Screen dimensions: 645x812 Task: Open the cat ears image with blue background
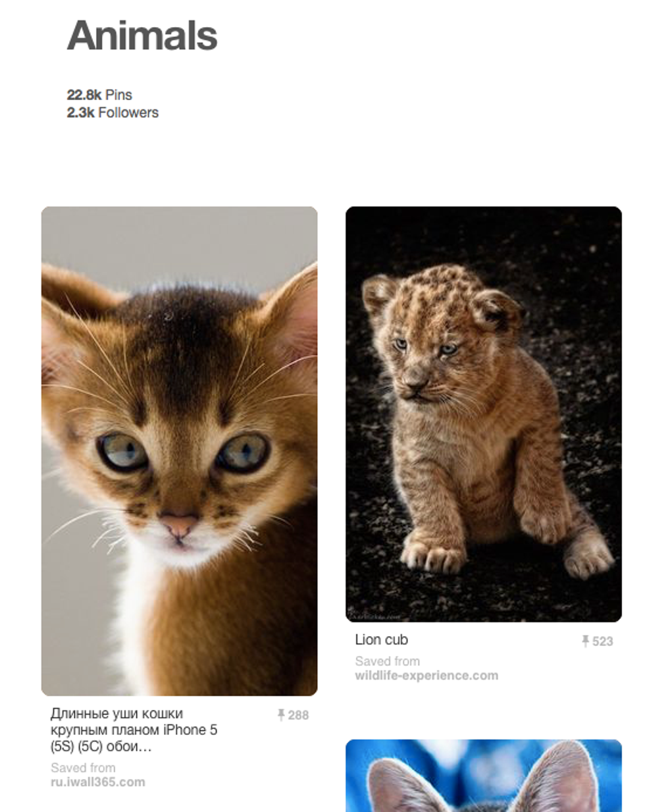(x=484, y=775)
